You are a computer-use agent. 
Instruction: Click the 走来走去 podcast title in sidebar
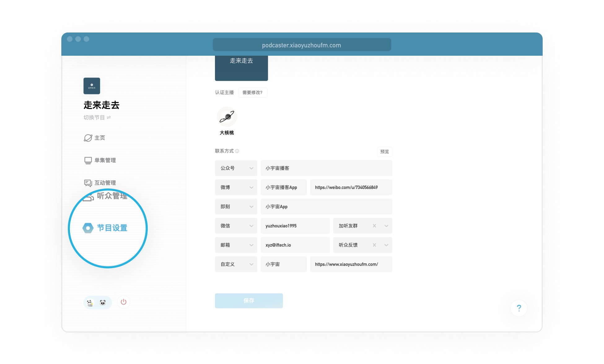pyautogui.click(x=102, y=105)
